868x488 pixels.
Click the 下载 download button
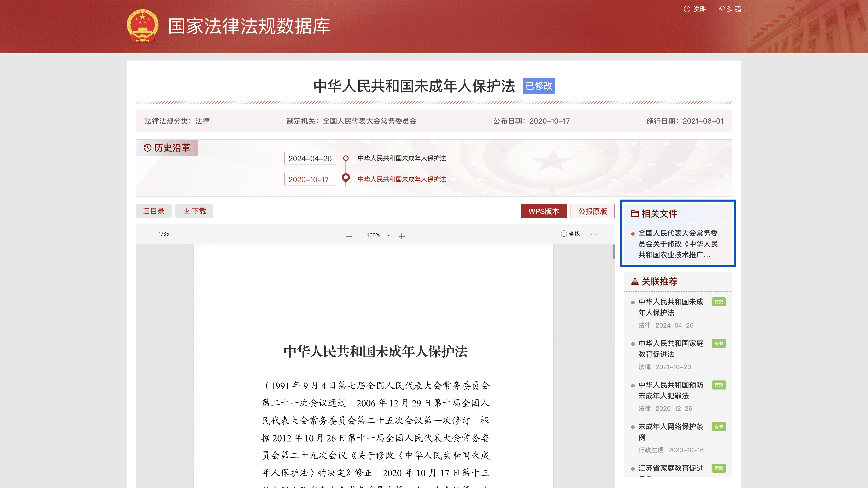click(x=194, y=211)
